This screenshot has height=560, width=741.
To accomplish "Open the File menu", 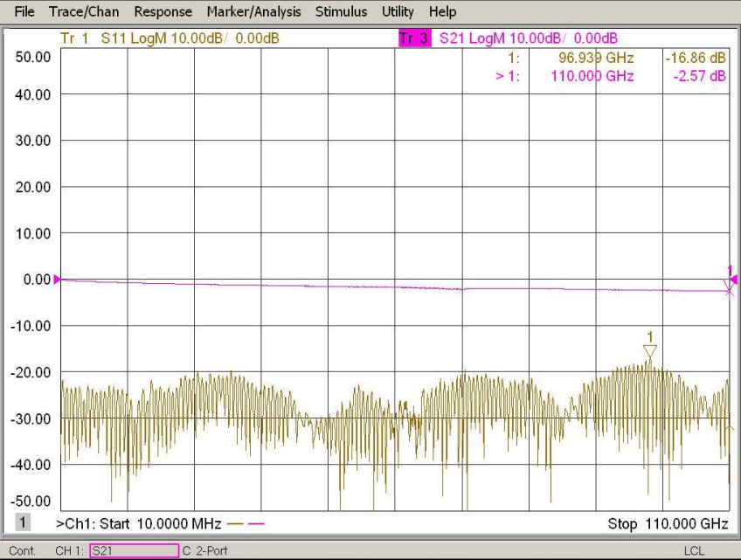I will pyautogui.click(x=25, y=12).
